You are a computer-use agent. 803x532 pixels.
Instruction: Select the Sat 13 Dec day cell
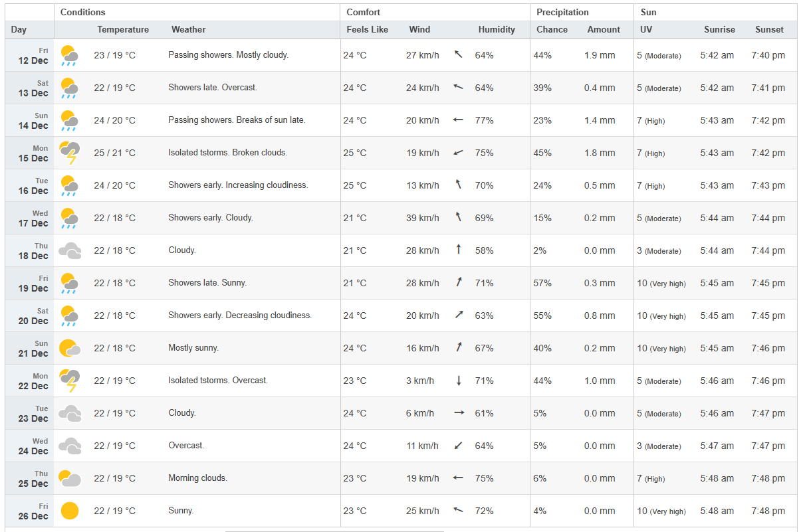point(33,88)
